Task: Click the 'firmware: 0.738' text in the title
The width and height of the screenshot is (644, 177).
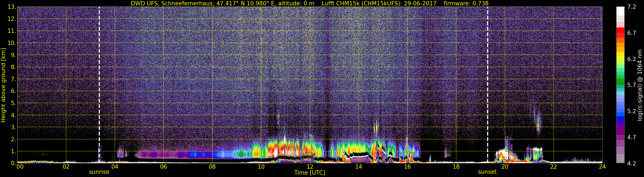Action: [466, 3]
